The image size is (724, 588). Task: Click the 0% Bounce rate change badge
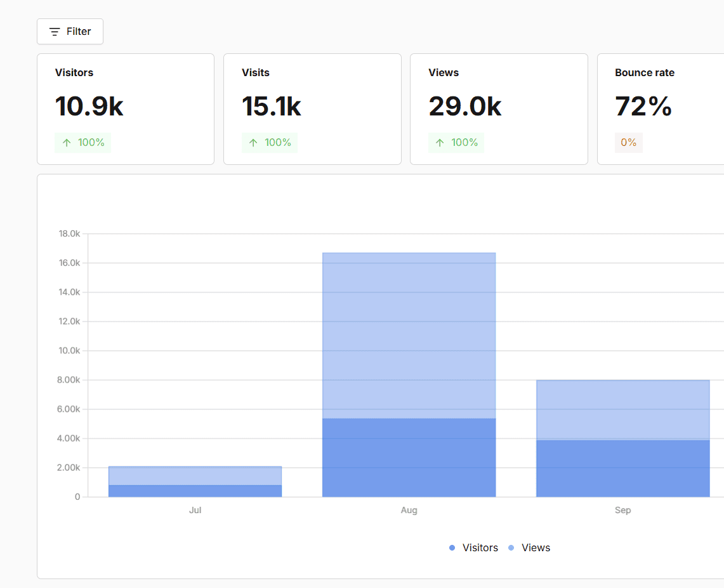[628, 143]
